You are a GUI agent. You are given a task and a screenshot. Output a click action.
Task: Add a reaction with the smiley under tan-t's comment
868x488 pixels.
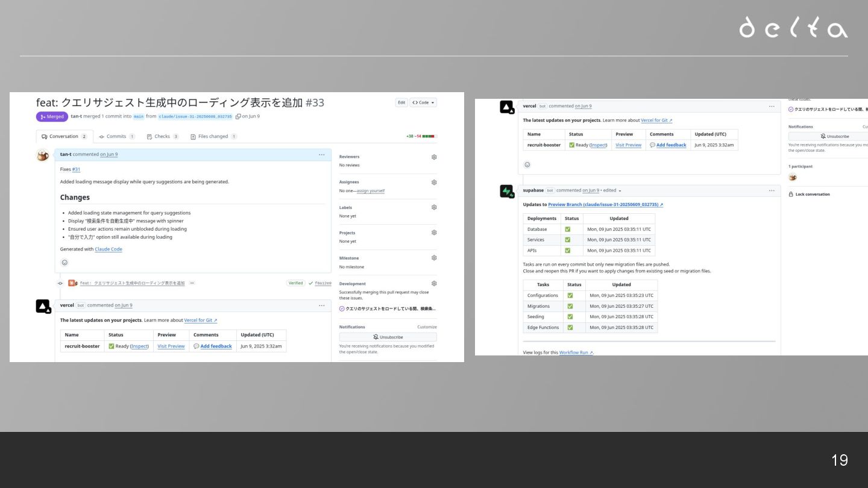(x=64, y=262)
